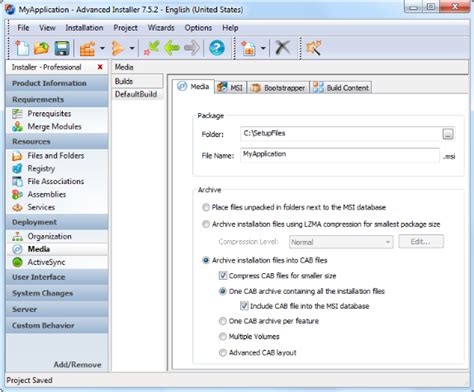Viewport: 474px width, 392px height.
Task: Go back with green left arrow
Action: (172, 48)
